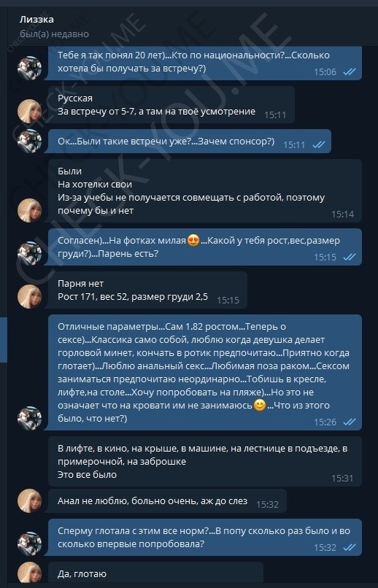
Task: Click the 15:14 timestamp on the incoming message
Action: coord(342,214)
